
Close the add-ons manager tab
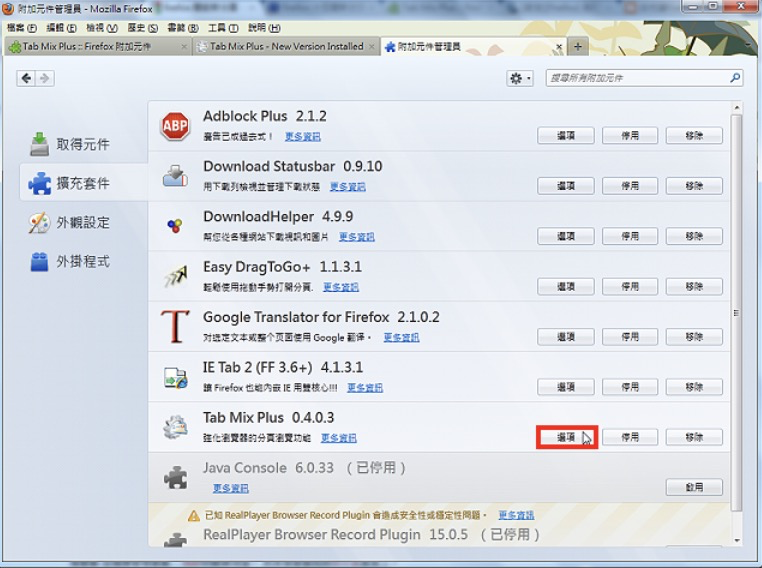pyautogui.click(x=559, y=47)
